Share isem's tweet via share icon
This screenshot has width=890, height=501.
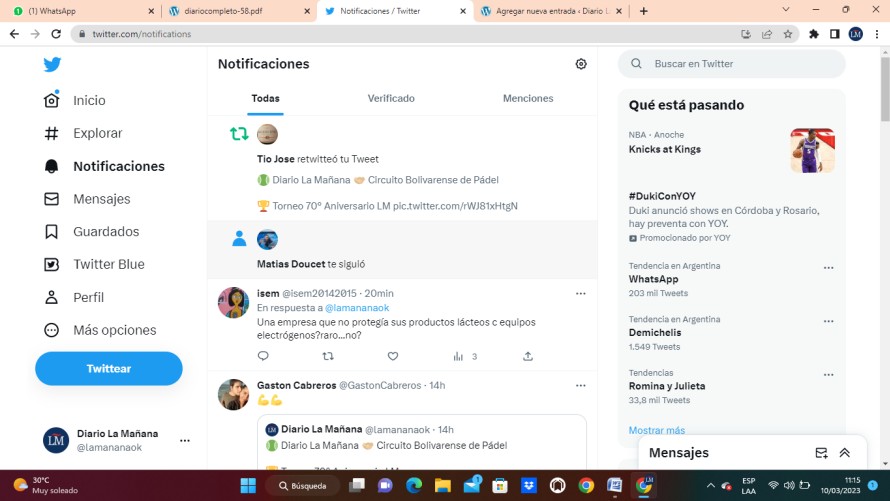[x=528, y=356]
